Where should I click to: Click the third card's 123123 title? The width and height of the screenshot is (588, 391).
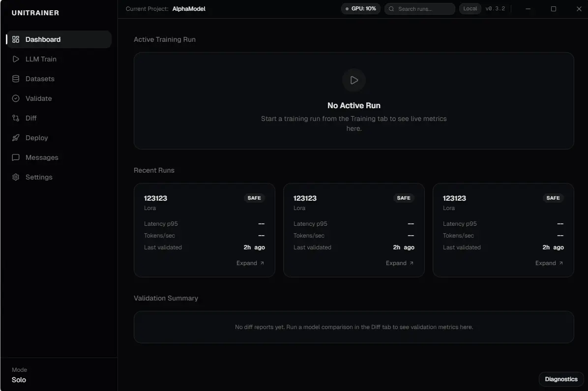(454, 198)
